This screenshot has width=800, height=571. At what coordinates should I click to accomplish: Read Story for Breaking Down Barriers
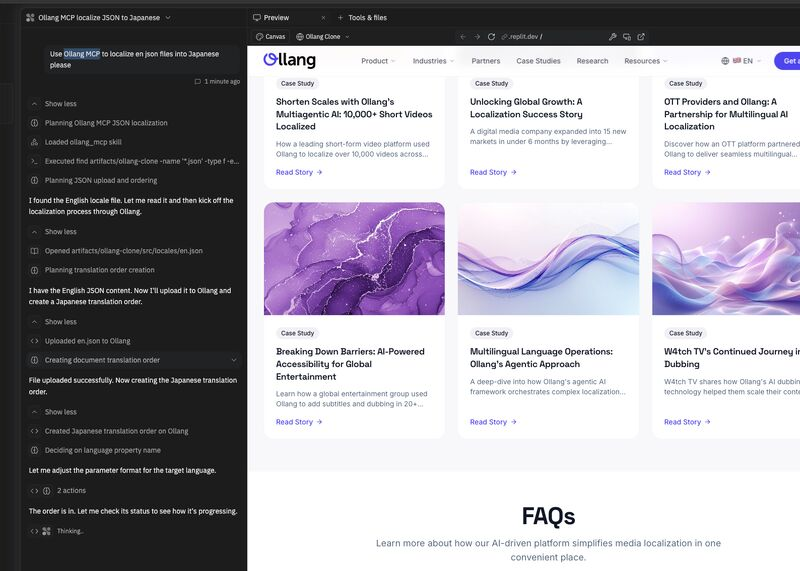(299, 422)
